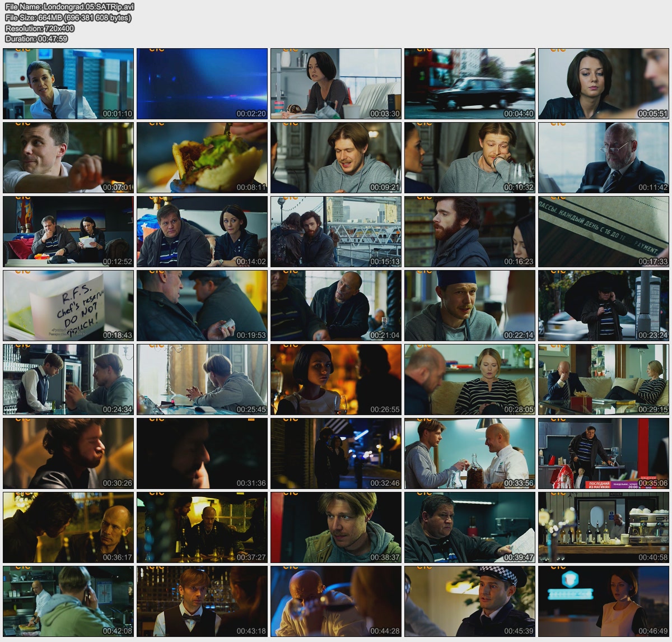Select the frame timestamped 00:11:42
The image size is (672, 642).
604,157
